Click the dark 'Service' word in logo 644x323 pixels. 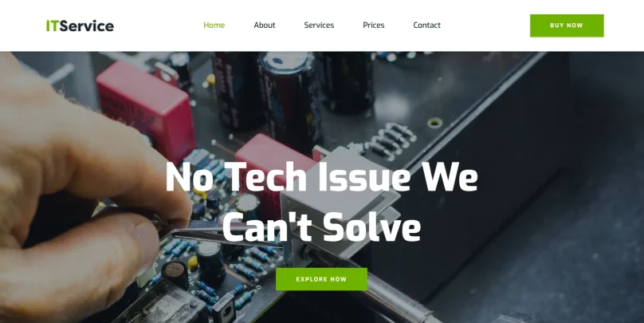[87, 26]
